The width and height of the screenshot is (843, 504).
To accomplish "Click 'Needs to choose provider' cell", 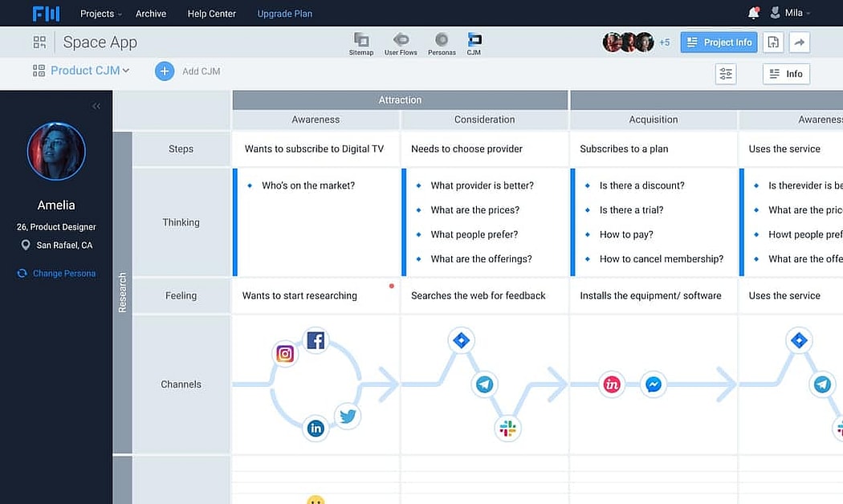I will point(484,148).
